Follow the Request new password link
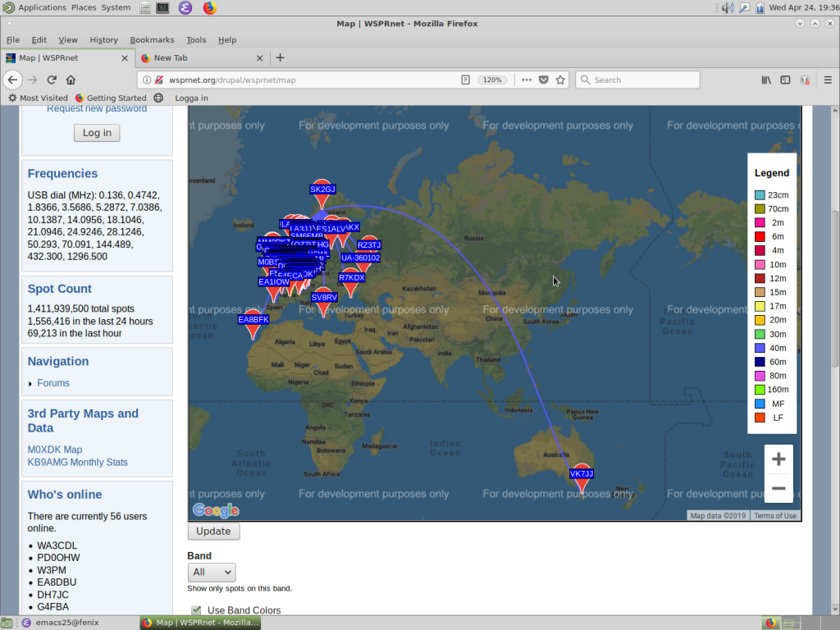This screenshot has width=840, height=630. (x=97, y=109)
